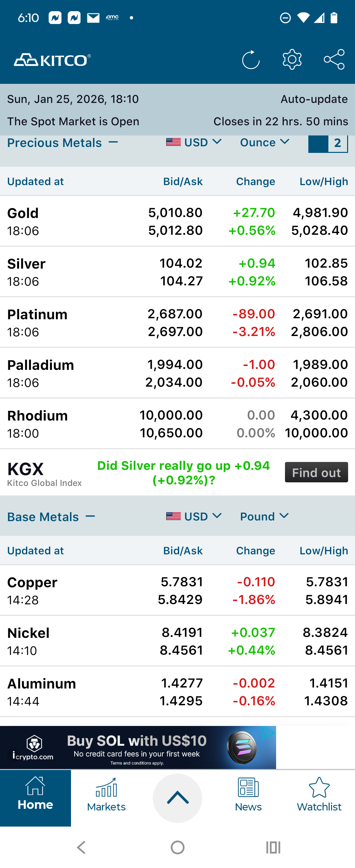Go to the News tab
The width and height of the screenshot is (355, 868).
click(248, 797)
